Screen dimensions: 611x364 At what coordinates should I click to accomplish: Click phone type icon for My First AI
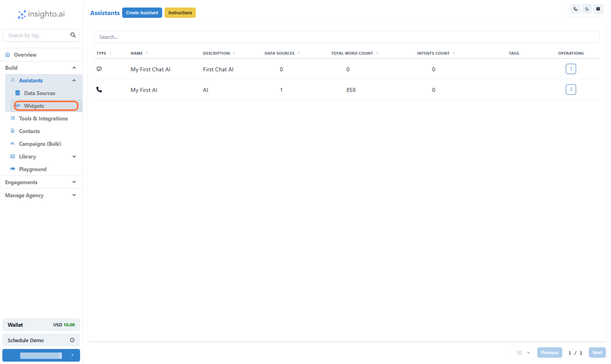99,90
